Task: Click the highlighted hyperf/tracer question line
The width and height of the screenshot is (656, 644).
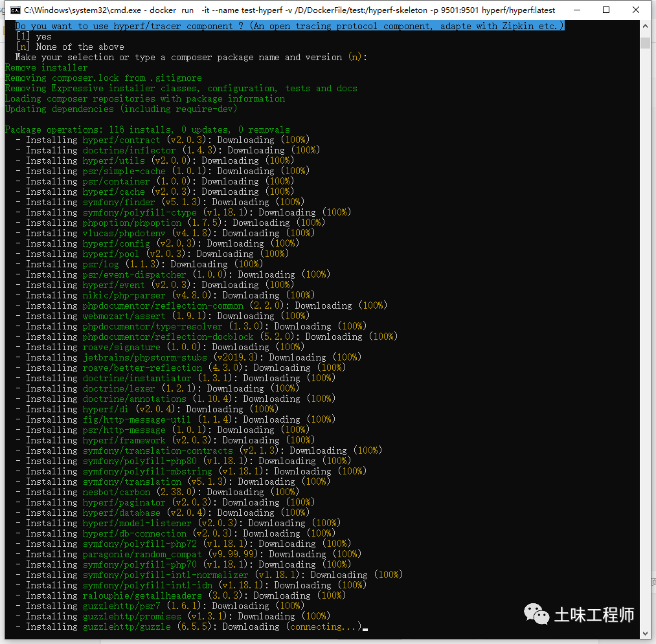Action: point(290,26)
